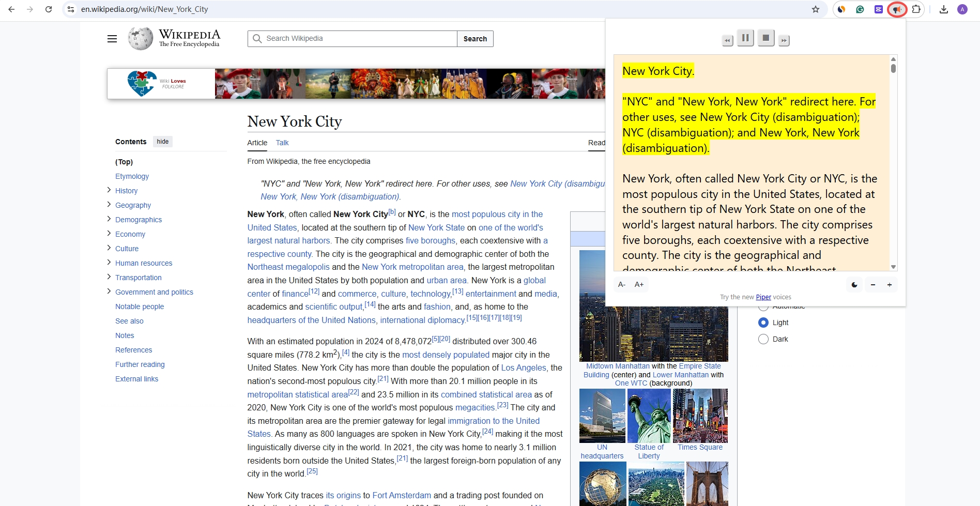
Task: Bookmark this page with the star icon
Action: coord(816,9)
